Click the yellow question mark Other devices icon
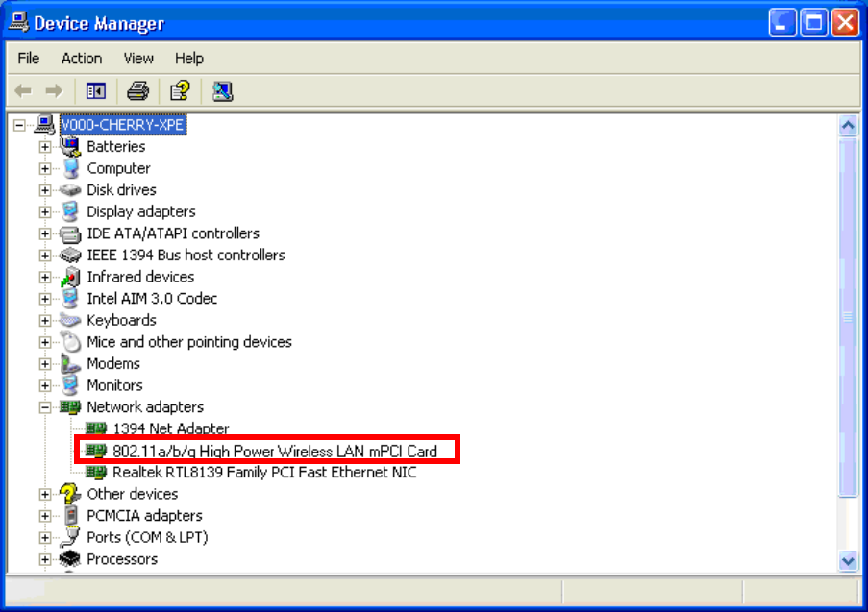The width and height of the screenshot is (868, 612). pyautogui.click(x=70, y=494)
